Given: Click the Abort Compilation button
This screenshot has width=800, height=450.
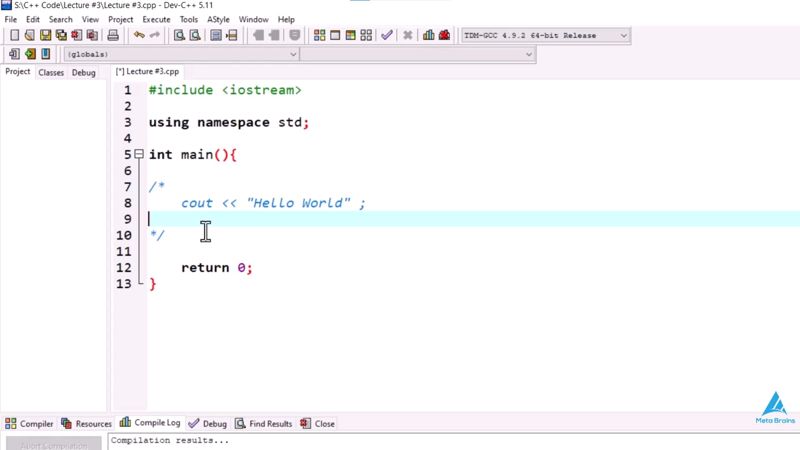Looking at the screenshot, I should [54, 445].
